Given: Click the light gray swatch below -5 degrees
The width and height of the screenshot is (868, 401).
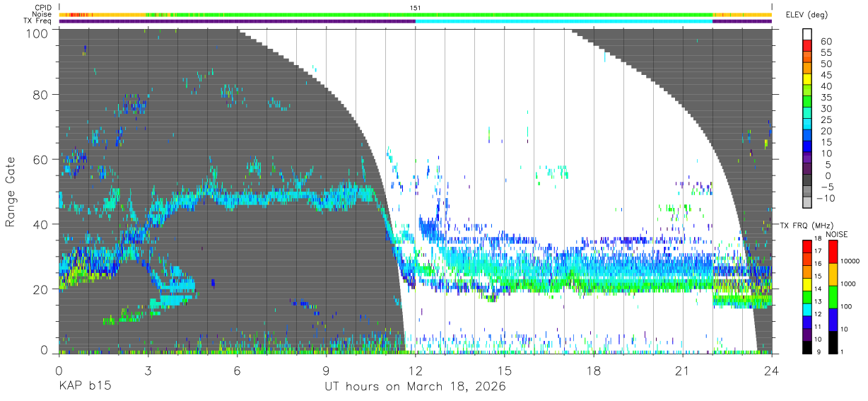Looking at the screenshot, I should coord(808,203).
